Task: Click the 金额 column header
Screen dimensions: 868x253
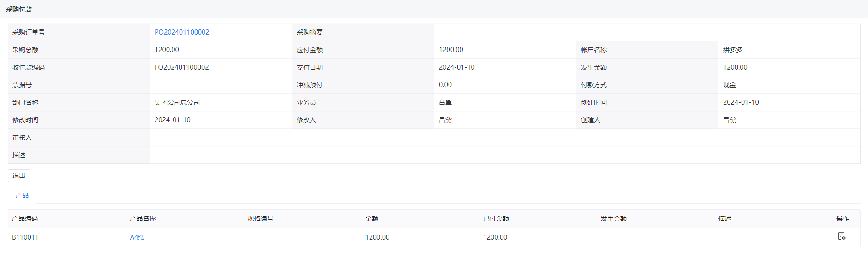Action: 372,218
